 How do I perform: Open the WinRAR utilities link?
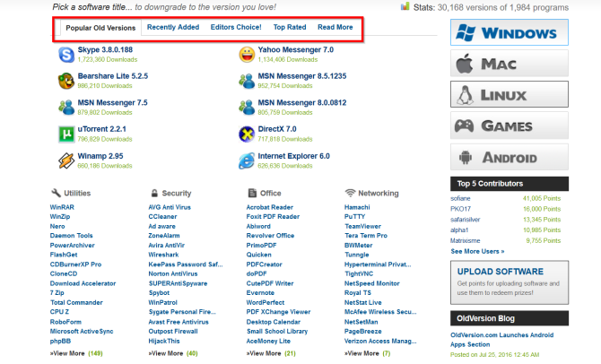[x=62, y=207]
